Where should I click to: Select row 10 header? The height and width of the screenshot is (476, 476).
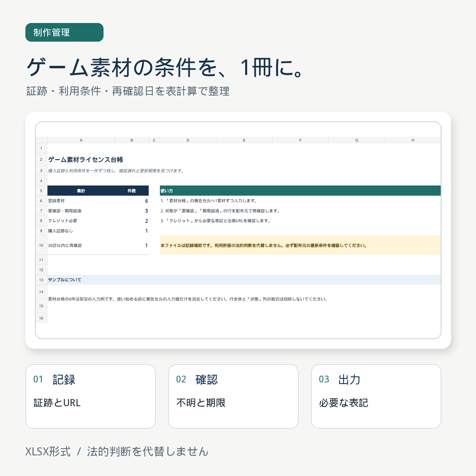coord(41,245)
